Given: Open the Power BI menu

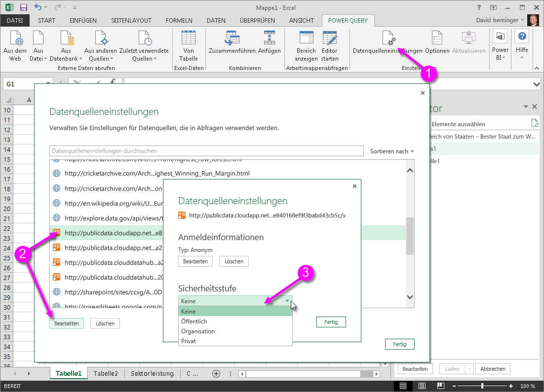Looking at the screenshot, I should point(500,45).
